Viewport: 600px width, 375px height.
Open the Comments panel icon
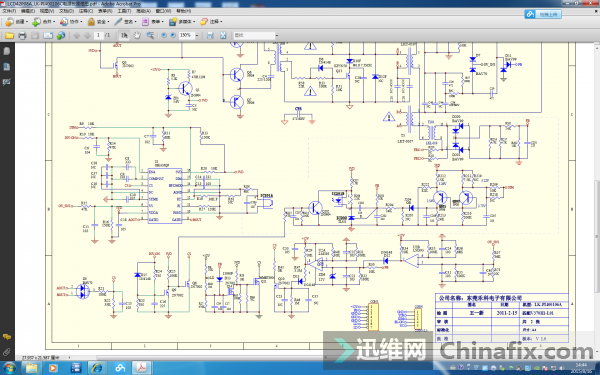pos(7,337)
